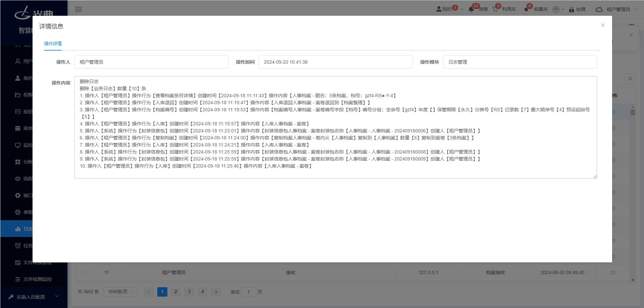Open the 1000条/页 page size dropdown
This screenshot has height=308, width=644.
click(x=120, y=292)
